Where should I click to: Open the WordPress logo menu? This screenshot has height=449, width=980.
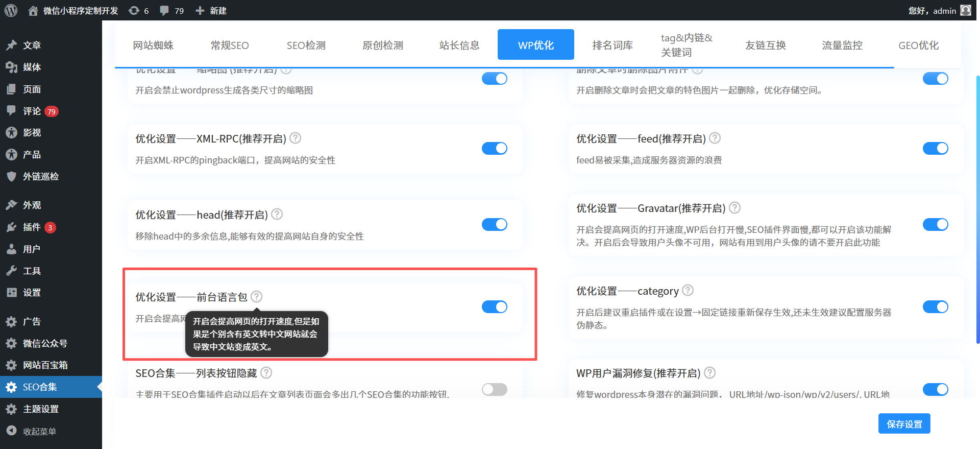point(11,10)
